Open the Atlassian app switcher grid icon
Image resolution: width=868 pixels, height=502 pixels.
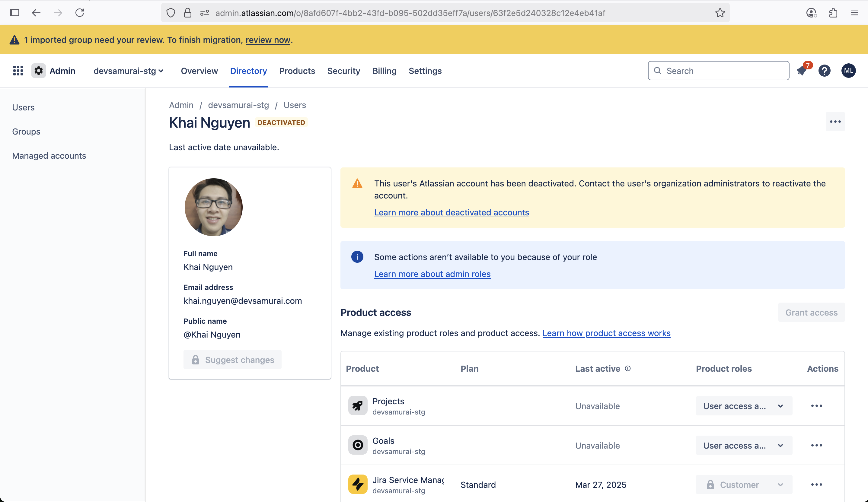pyautogui.click(x=18, y=71)
